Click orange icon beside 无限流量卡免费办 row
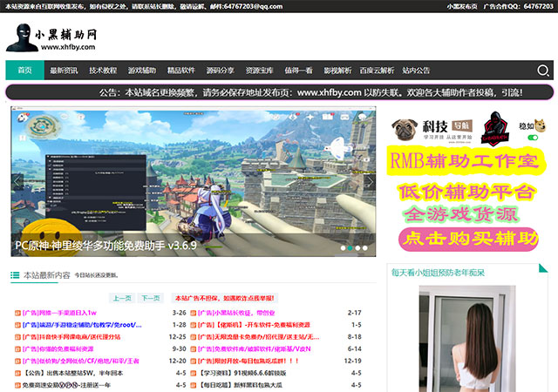Image resolution: width=558 pixels, height=392 pixels. pos(194,337)
